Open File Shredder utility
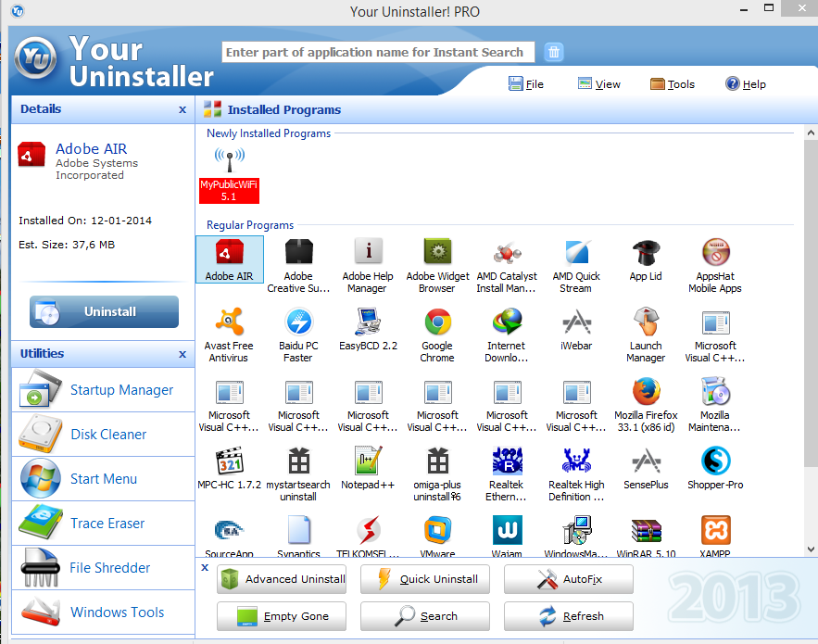 [x=104, y=568]
